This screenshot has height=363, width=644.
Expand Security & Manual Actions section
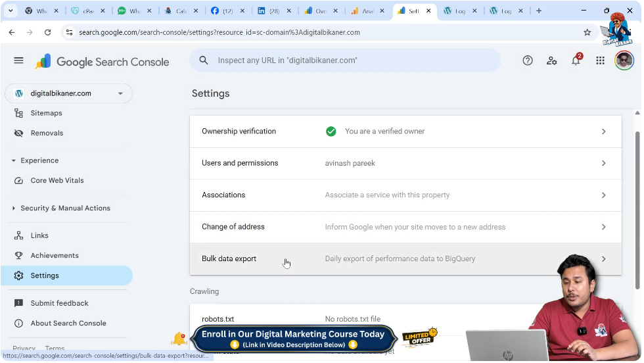(x=14, y=208)
